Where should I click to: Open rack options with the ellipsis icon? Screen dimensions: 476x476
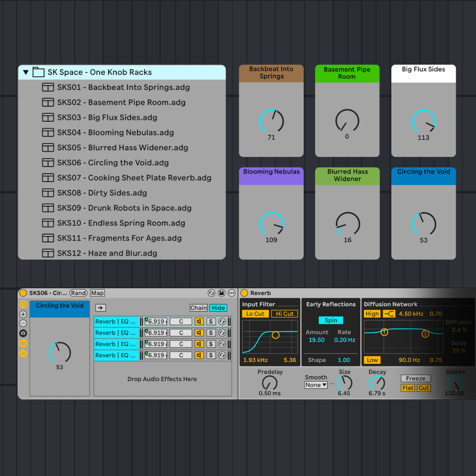tap(231, 293)
